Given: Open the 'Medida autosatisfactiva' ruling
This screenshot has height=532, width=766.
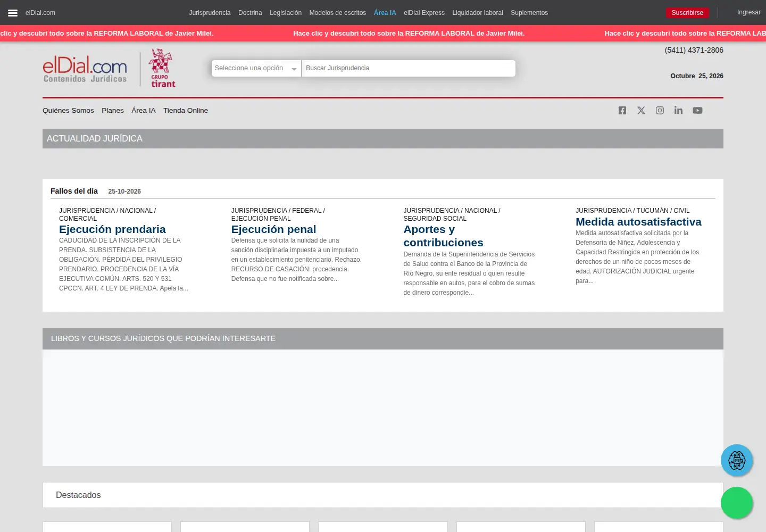Looking at the screenshot, I should [638, 222].
